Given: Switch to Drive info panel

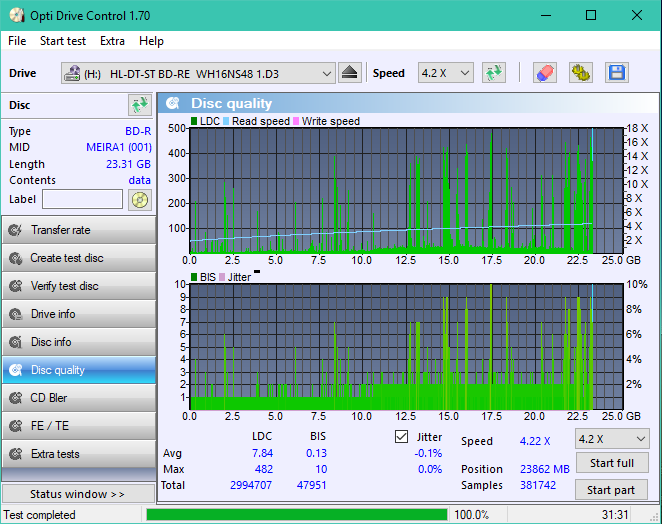Looking at the screenshot, I should click(x=79, y=314).
